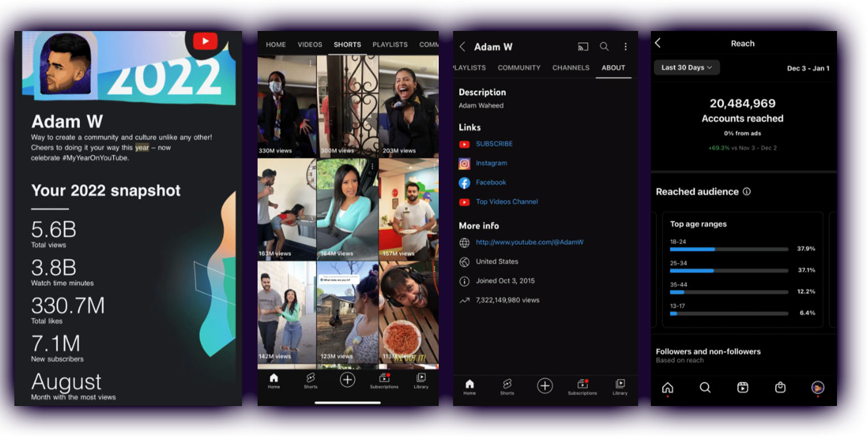This screenshot has width=868, height=437.
Task: Expand the Last 30 Days dropdown
Action: (686, 68)
